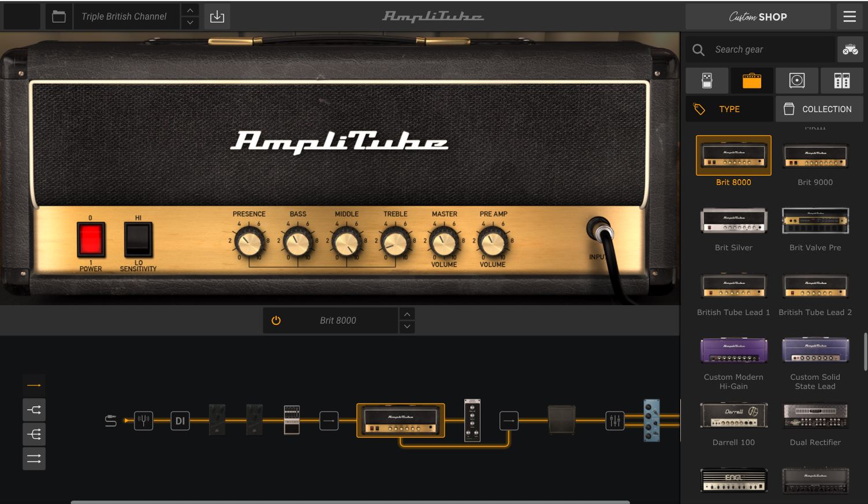This screenshot has width=868, height=504.
Task: Go to previous preset arrow
Action: 190,10
